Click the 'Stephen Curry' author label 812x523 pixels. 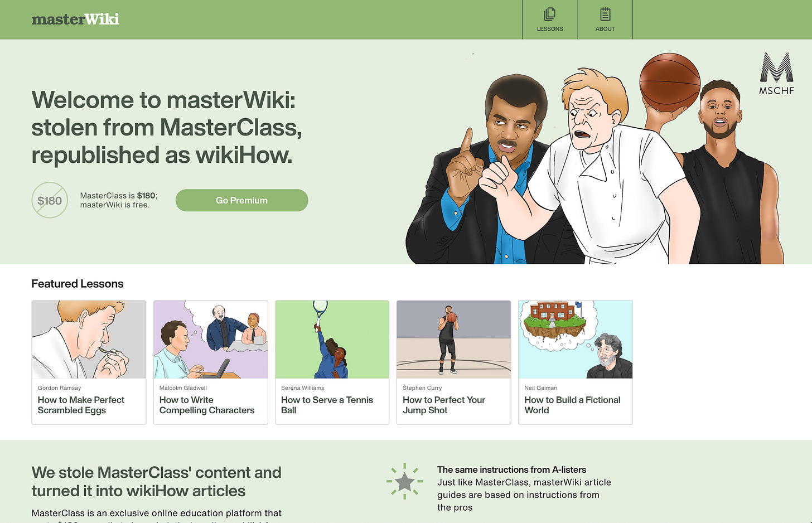(422, 388)
